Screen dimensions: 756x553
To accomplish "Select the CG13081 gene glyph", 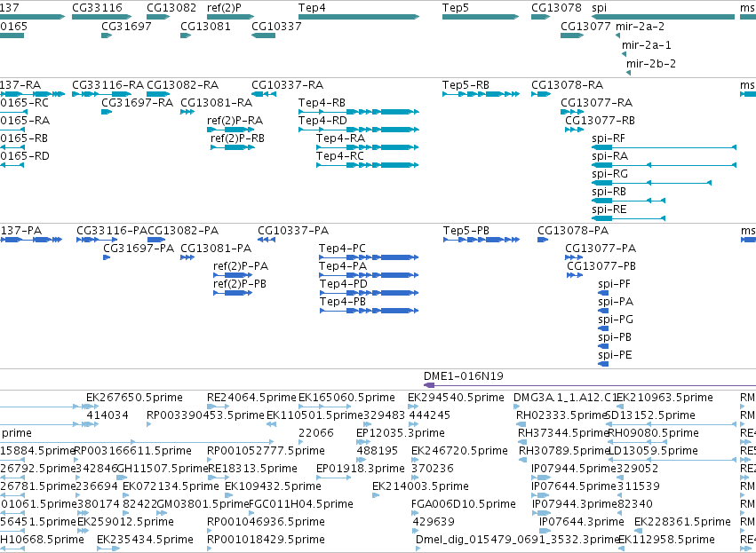I will pyautogui.click(x=186, y=36).
